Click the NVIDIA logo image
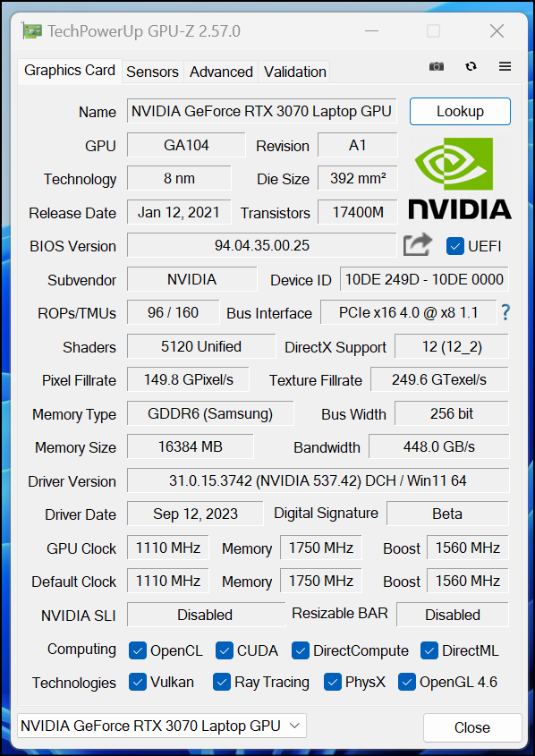Viewport: 535px width, 756px height. (x=460, y=178)
